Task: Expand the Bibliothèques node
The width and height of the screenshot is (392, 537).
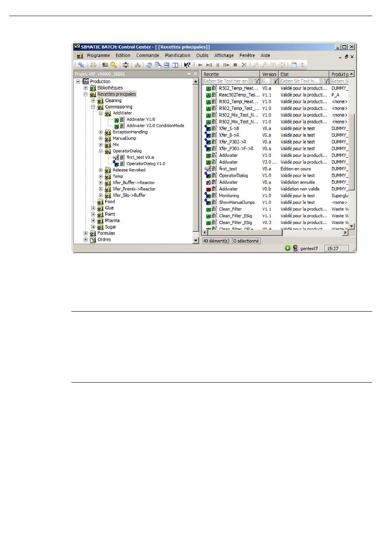Action: tap(85, 88)
